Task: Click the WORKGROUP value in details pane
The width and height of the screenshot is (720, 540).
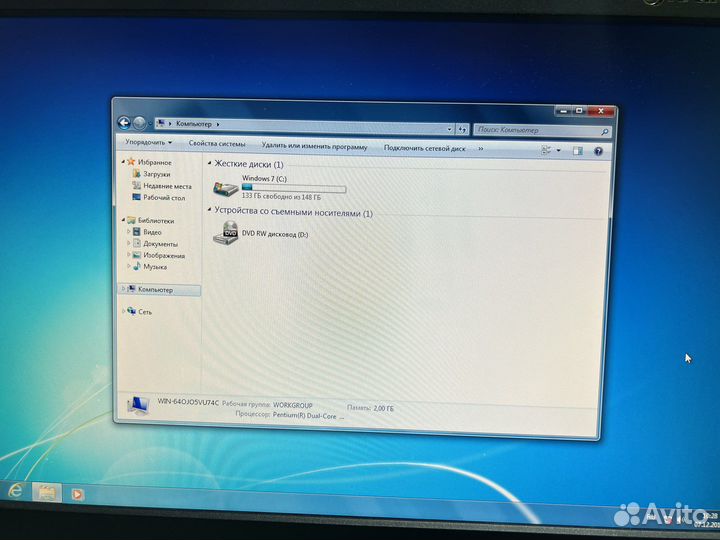Action: click(x=292, y=405)
